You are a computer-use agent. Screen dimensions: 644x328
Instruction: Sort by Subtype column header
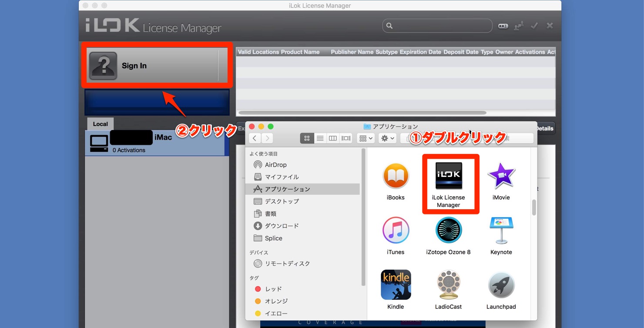(x=386, y=52)
